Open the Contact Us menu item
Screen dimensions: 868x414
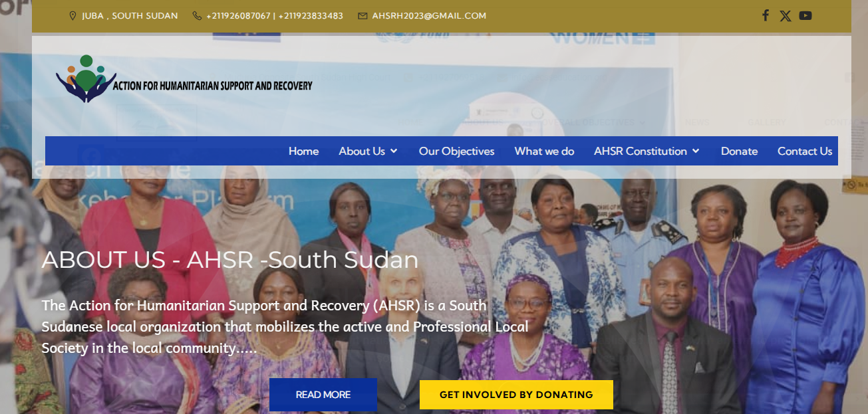coord(805,151)
